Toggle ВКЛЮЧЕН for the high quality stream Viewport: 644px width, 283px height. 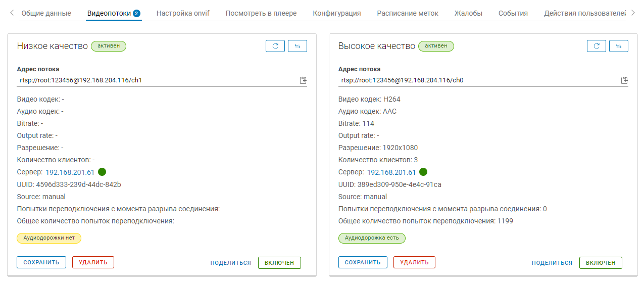tap(601, 263)
